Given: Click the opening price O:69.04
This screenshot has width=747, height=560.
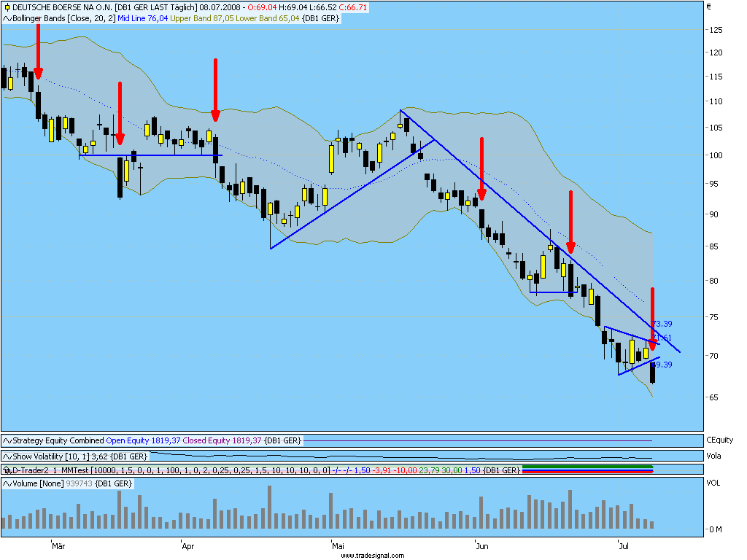Looking at the screenshot, I should point(262,7).
